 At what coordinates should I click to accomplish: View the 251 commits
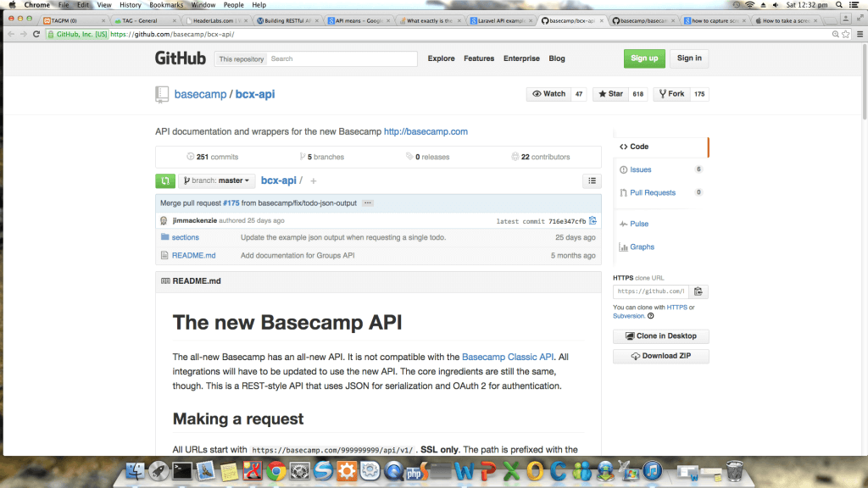pos(213,157)
